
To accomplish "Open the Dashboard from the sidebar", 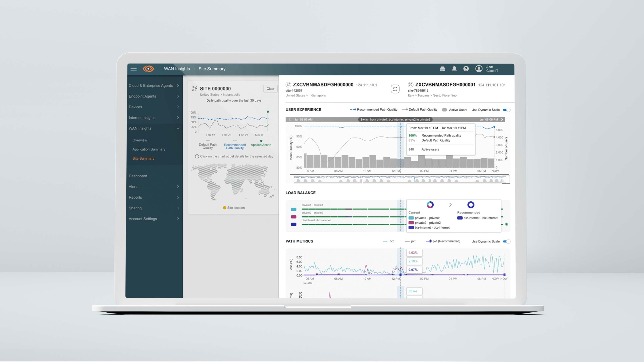I will [138, 176].
